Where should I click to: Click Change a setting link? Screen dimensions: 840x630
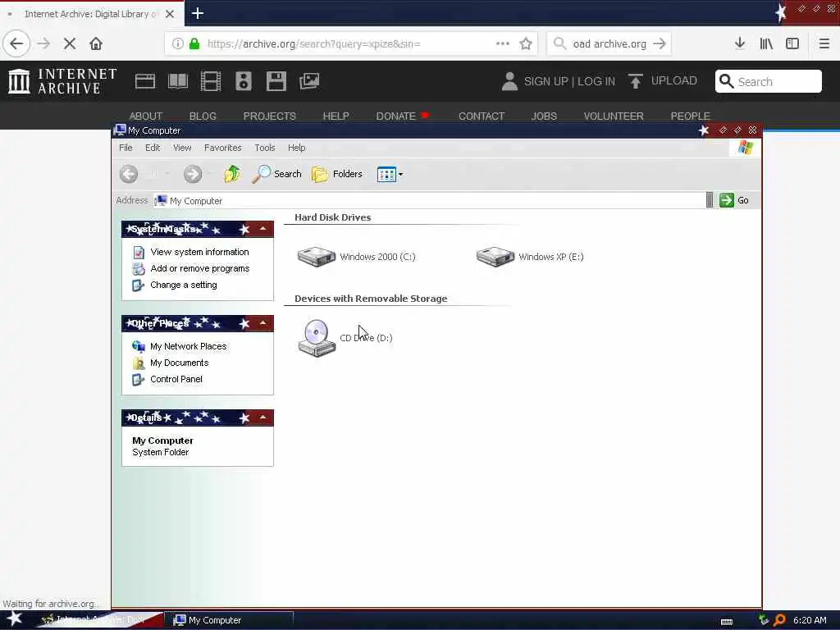(183, 285)
